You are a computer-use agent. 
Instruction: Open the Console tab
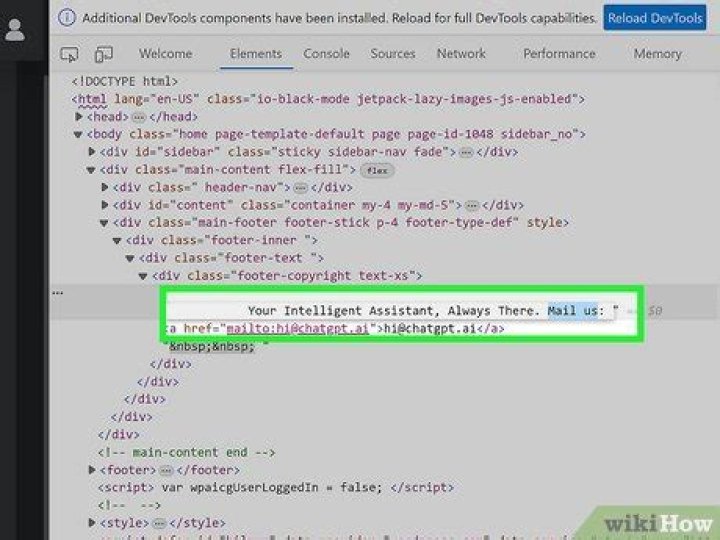tap(326, 54)
